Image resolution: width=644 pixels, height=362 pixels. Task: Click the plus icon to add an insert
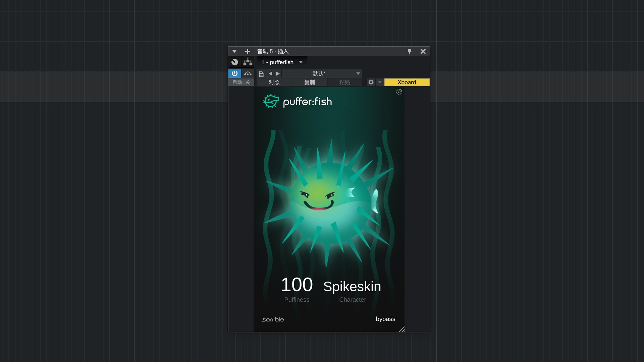[x=247, y=51]
